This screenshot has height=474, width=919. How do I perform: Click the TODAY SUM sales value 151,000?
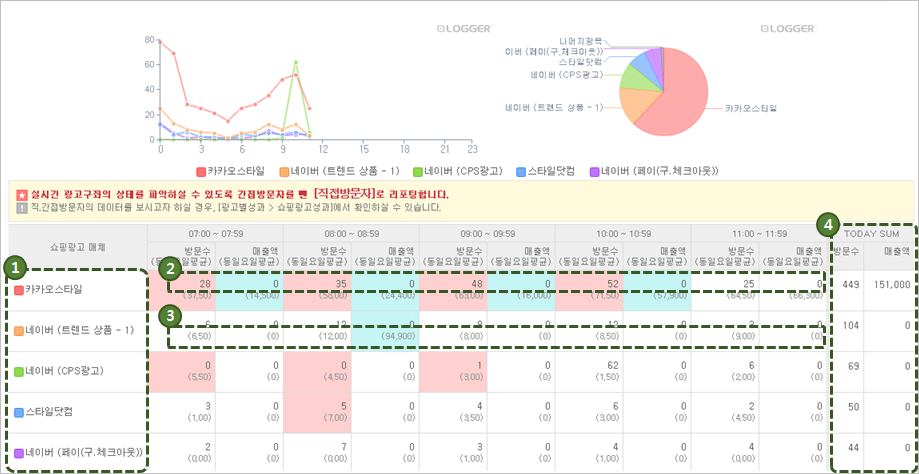point(891,284)
